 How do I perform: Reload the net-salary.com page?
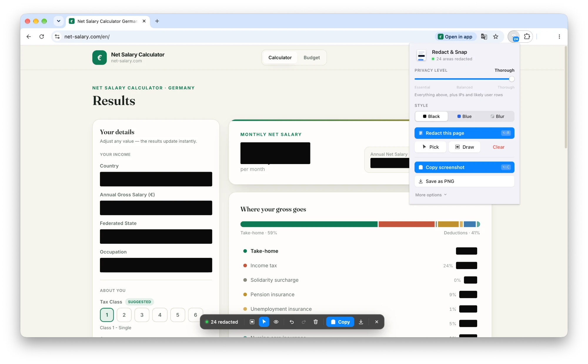click(x=42, y=36)
